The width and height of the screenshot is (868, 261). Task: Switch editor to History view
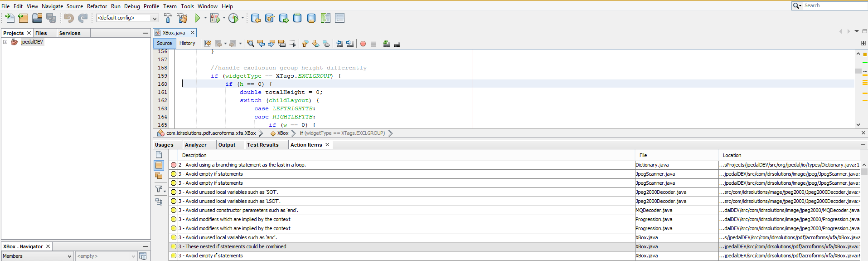tap(187, 43)
